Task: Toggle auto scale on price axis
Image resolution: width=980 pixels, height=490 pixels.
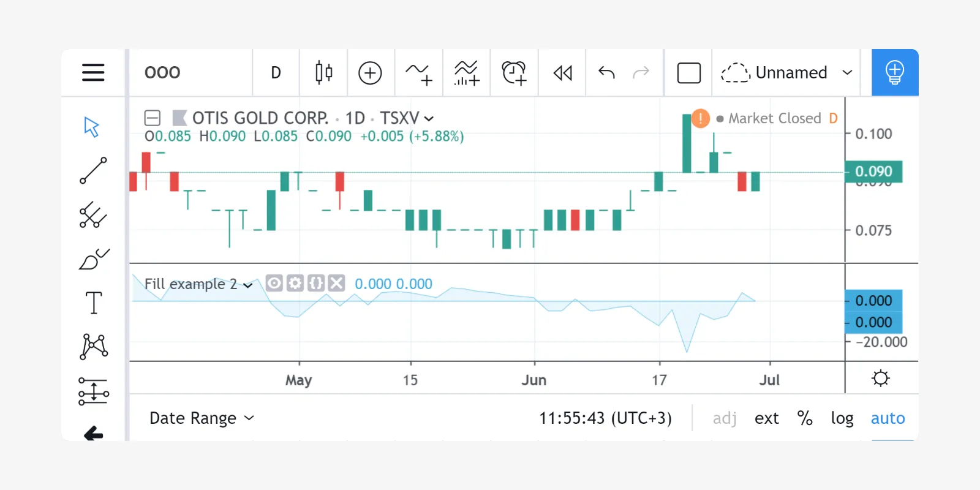Action: 888,418
